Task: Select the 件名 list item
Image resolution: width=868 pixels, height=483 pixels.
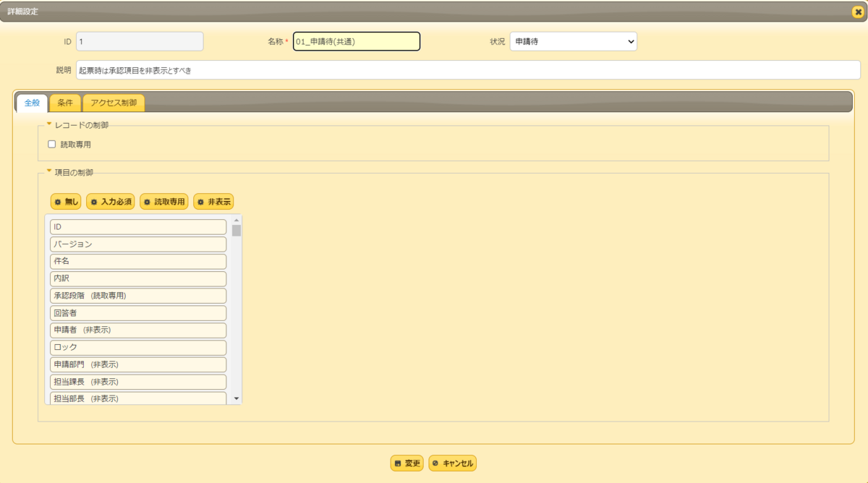Action: (x=138, y=261)
